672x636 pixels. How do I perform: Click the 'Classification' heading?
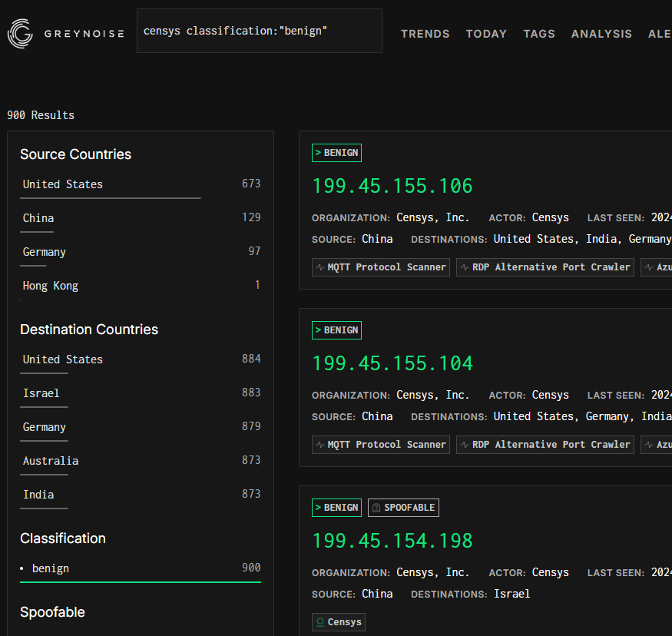[62, 538]
